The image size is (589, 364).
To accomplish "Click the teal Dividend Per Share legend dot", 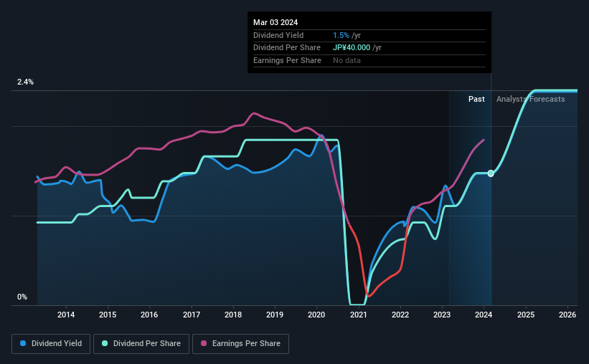I will click(105, 343).
